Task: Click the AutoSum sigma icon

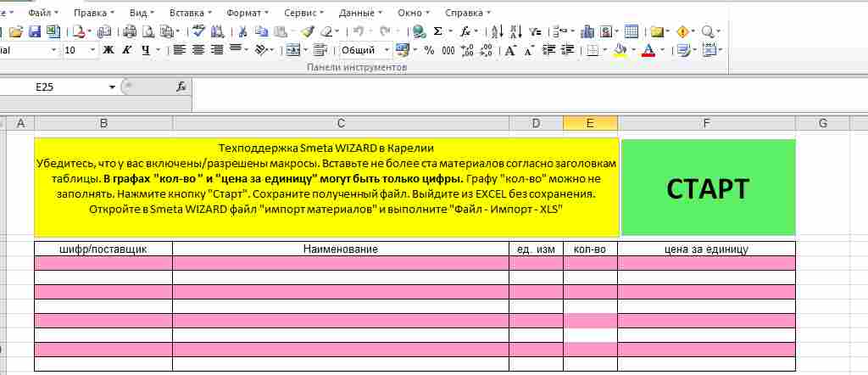Action: click(438, 31)
